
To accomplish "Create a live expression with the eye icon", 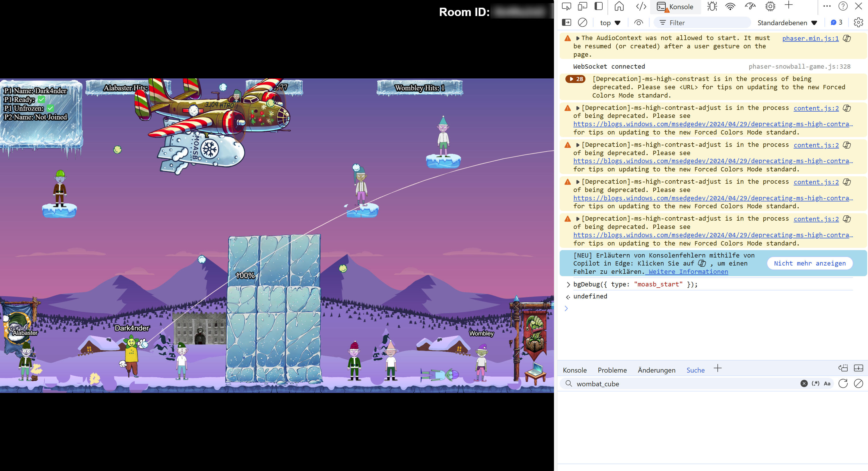I will pyautogui.click(x=639, y=23).
